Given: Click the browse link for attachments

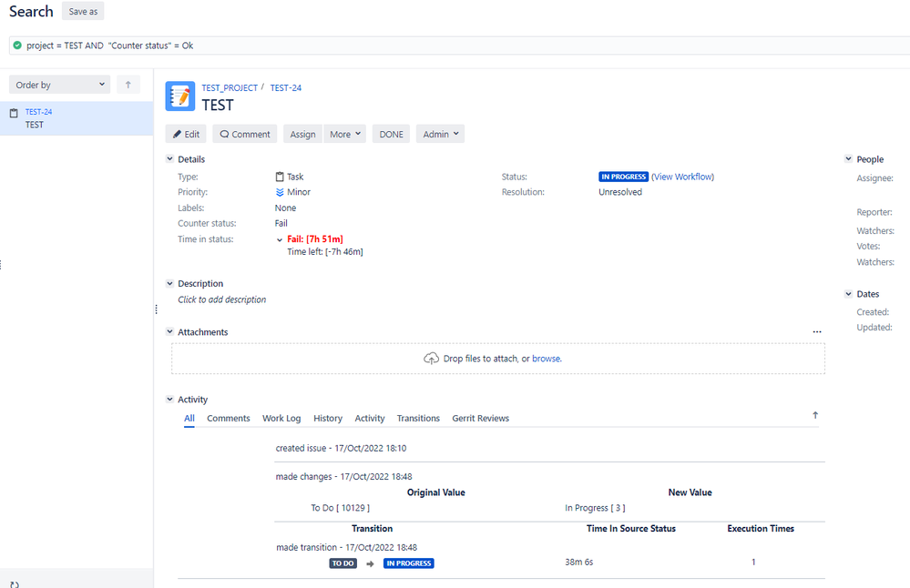Looking at the screenshot, I should [x=547, y=359].
